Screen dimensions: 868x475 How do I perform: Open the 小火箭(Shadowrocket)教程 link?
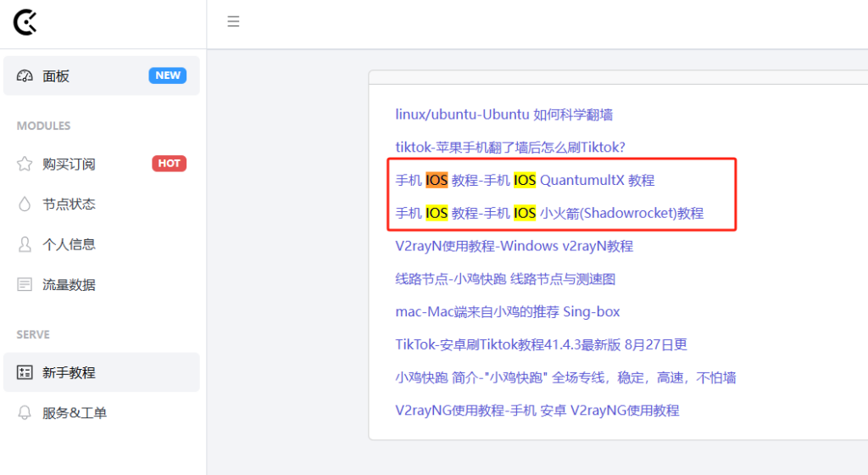[x=549, y=213]
